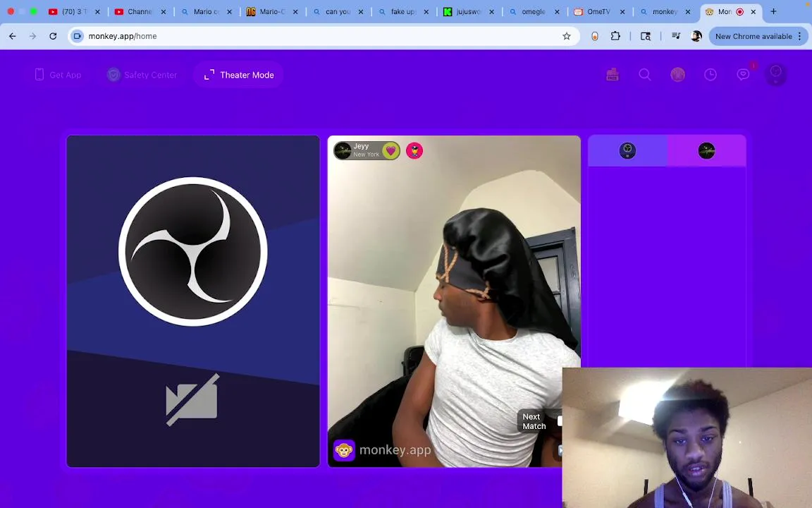Open the pink globe icon in Monkey header
The width and height of the screenshot is (812, 508).
coord(678,75)
